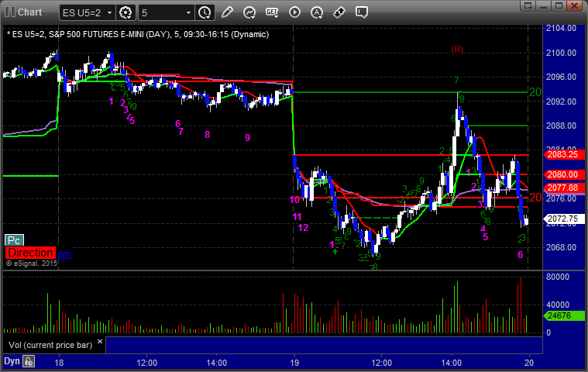Click the circular arrow toolbar icon
588x372 pixels.
(x=249, y=12)
